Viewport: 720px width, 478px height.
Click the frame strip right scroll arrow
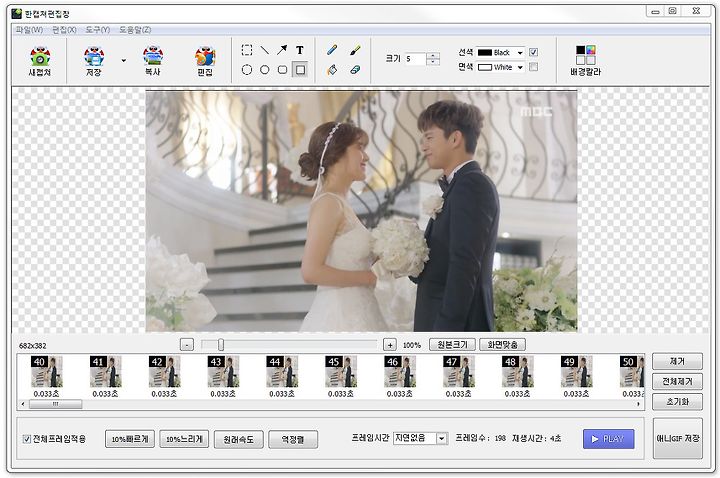[638, 404]
